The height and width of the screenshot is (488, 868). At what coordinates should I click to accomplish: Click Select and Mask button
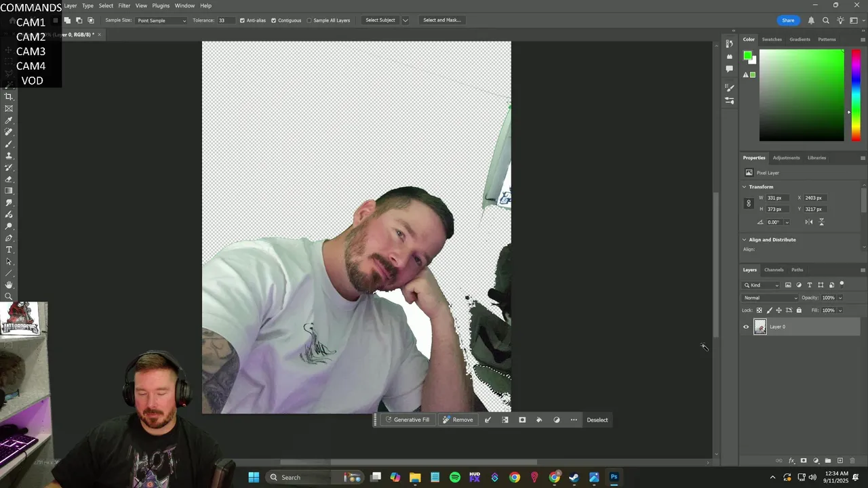(442, 20)
